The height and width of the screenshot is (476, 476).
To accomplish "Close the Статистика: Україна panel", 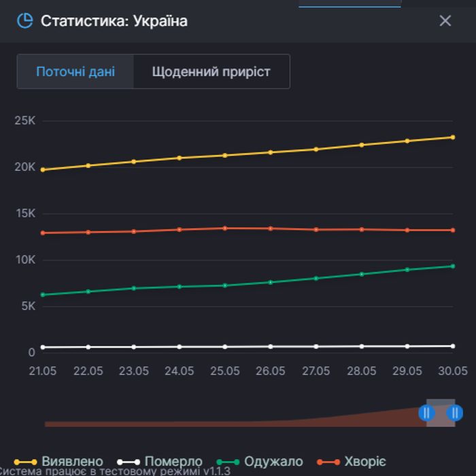I will (x=445, y=21).
